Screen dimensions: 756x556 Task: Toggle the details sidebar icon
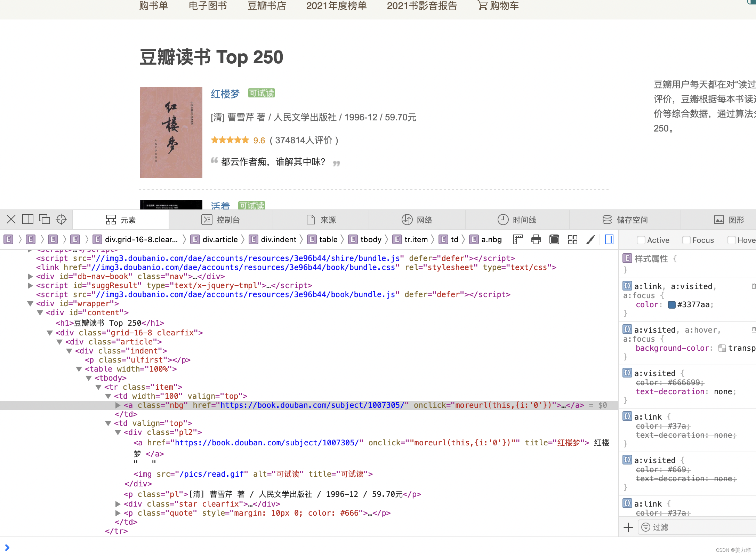point(609,239)
